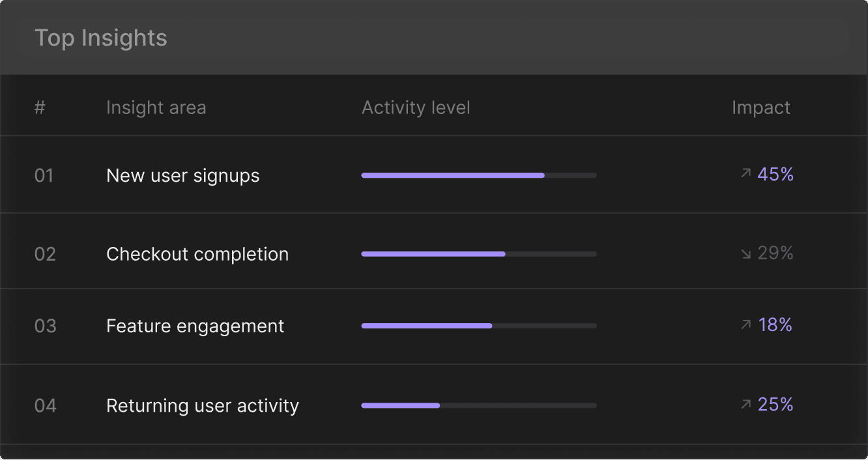Click the trend arrow beside Returning user activity's 25%
Viewport: 868px width, 460px height.
[x=745, y=404]
